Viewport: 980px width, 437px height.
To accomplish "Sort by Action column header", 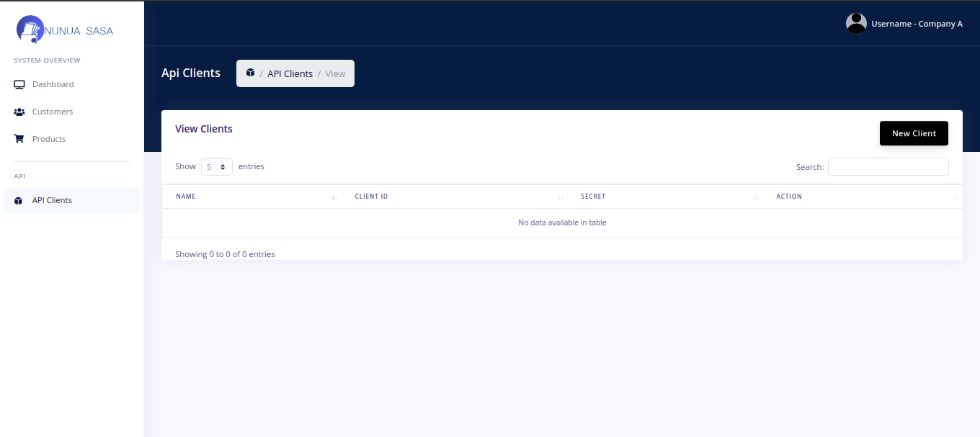I will point(789,197).
